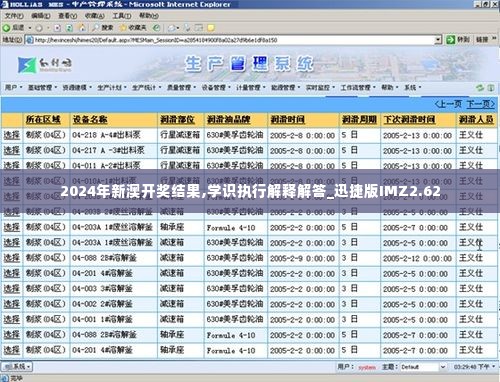Viewport: 500px width, 382px height.
Task: Click the 链接 links toolbar label
Action: tap(482, 40)
